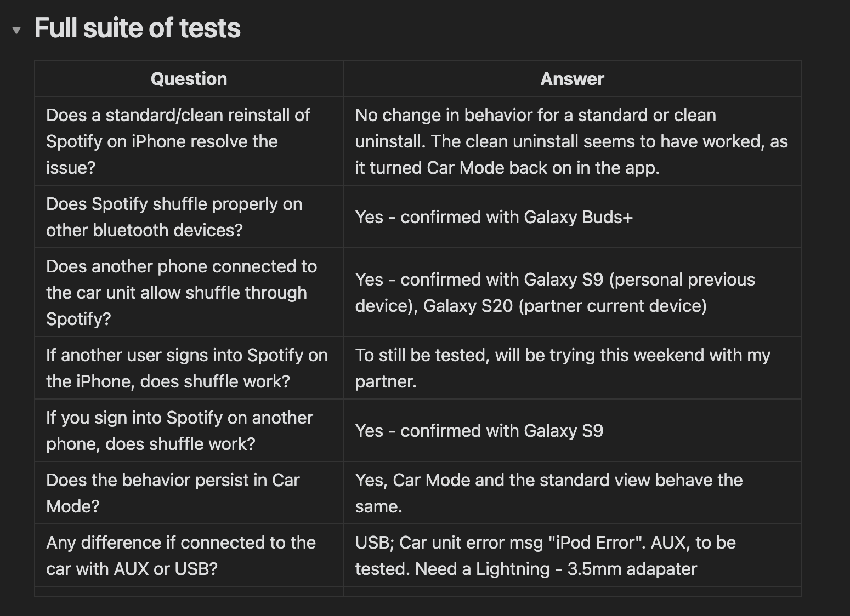This screenshot has width=850, height=616.
Task: Click the another phone connected question cell
Action: pos(189,293)
